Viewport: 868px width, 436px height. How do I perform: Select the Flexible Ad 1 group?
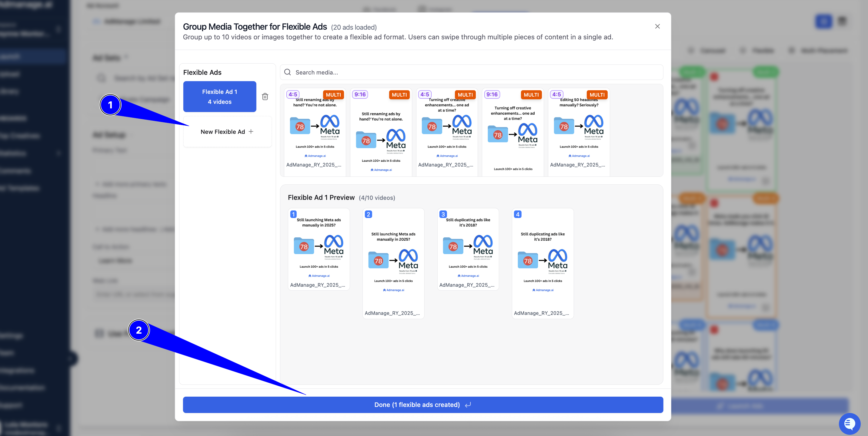[219, 97]
